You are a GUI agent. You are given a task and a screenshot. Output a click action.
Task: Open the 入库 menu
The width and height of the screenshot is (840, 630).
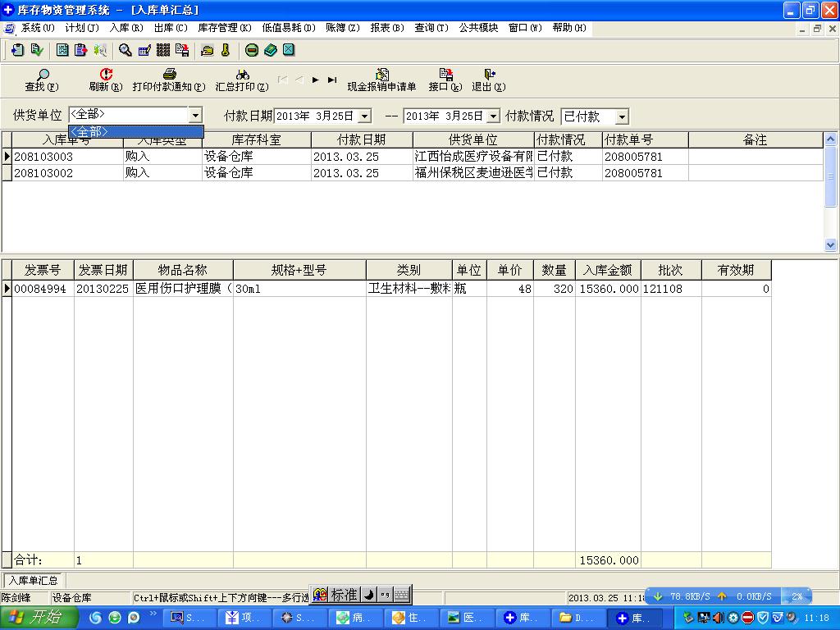(126, 27)
